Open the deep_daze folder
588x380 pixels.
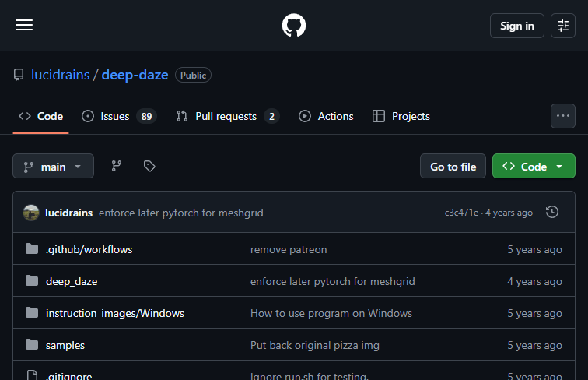tap(72, 281)
